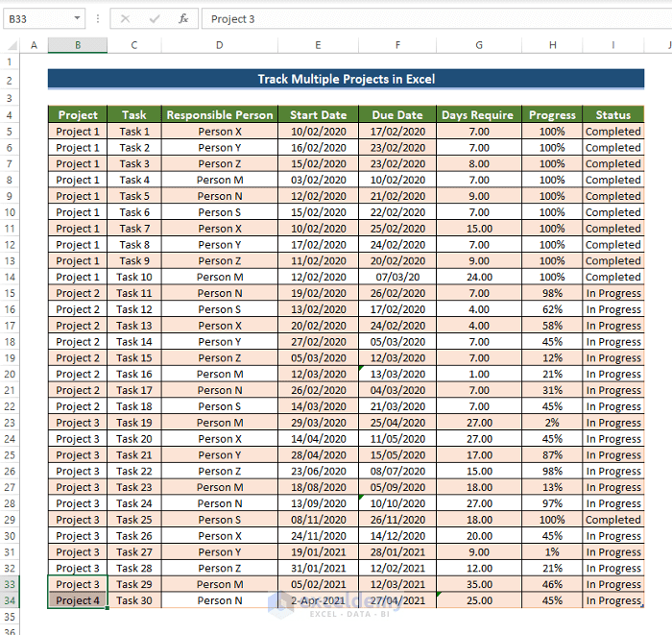Screen dimensions: 672x635
Task: Select the '27/04/2021' due date cell
Action: click(397, 600)
